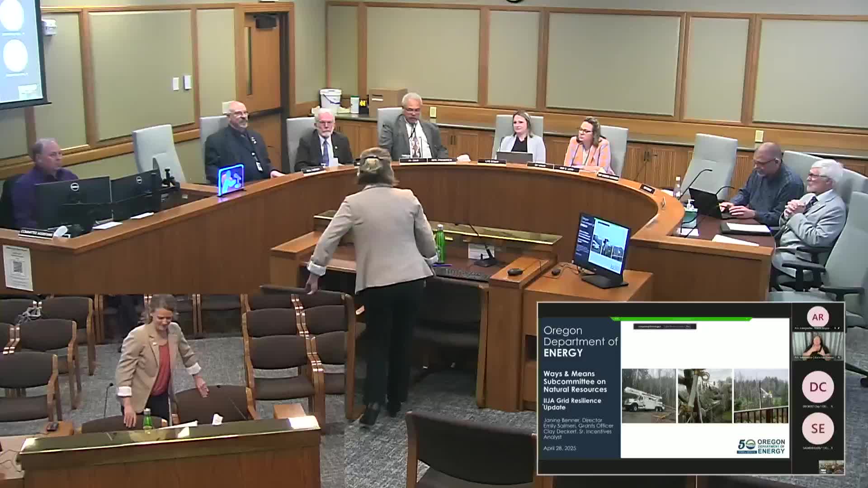This screenshot has height=488, width=868.
Task: Click the mic icon next to DECKERT Clay
Action: (832, 406)
